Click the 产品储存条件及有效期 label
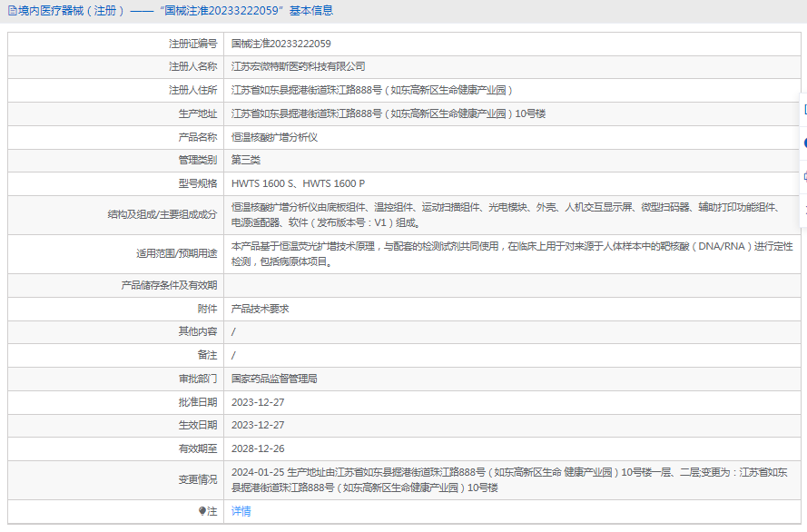Viewport: 807px width, 532px height. 169,285
